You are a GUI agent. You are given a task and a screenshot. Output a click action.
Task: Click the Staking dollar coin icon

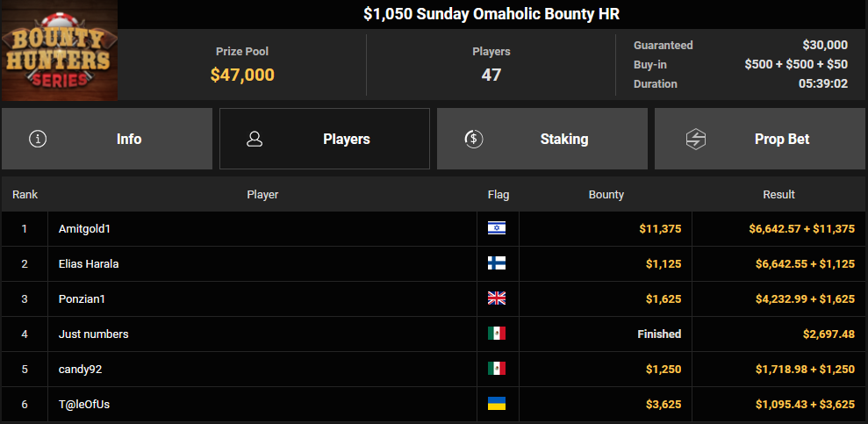pos(473,139)
